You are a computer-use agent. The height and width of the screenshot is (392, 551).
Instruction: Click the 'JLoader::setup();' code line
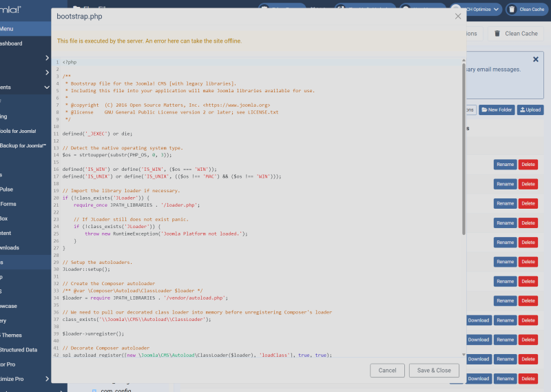click(x=86, y=269)
